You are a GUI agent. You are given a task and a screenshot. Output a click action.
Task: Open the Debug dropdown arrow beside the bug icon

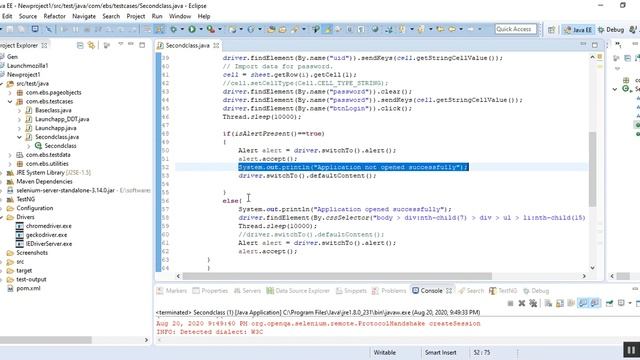(x=182, y=29)
